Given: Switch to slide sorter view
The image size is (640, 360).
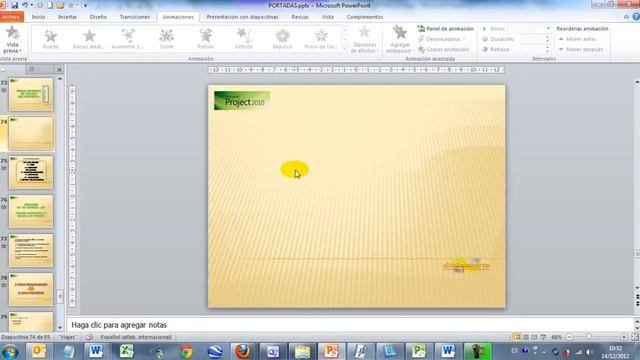Looking at the screenshot, I should (526, 337).
